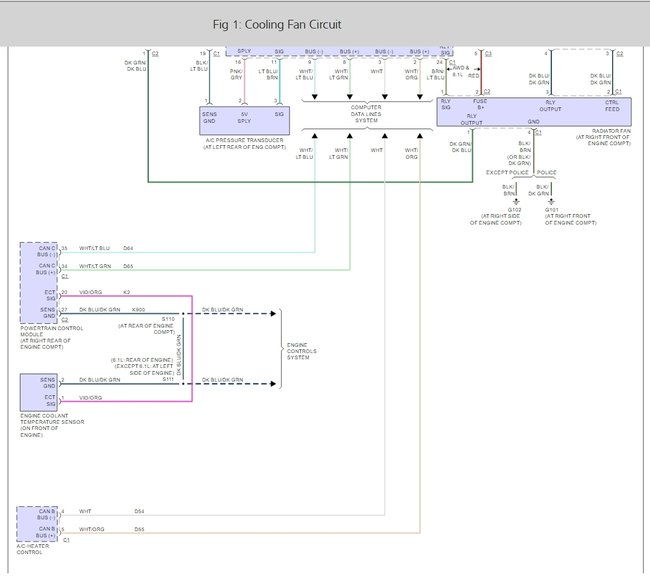Click the '(AT REAR OF ENGINE COMPT)' splice note
Screen dimensions: 650x587
click(147, 329)
